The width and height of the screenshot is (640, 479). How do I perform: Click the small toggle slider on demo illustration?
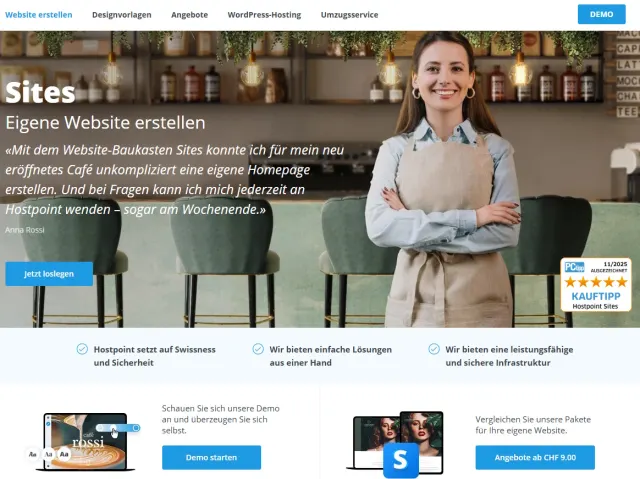click(118, 428)
